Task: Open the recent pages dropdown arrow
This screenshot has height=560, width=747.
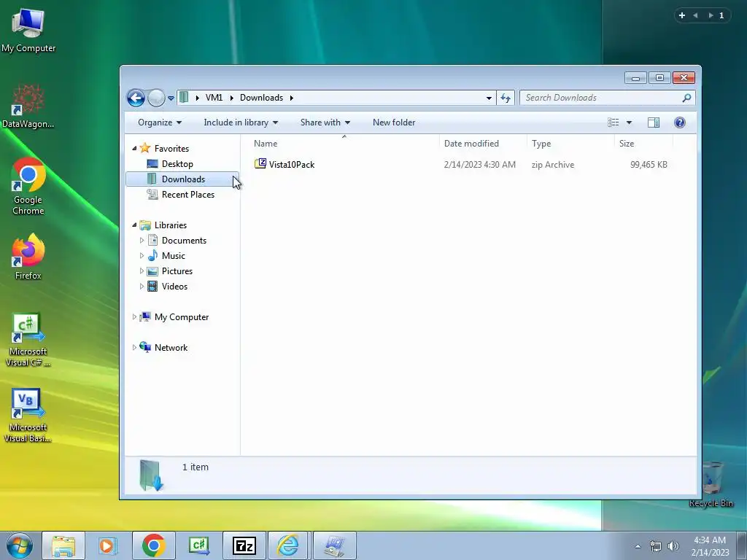Action: pyautogui.click(x=171, y=98)
